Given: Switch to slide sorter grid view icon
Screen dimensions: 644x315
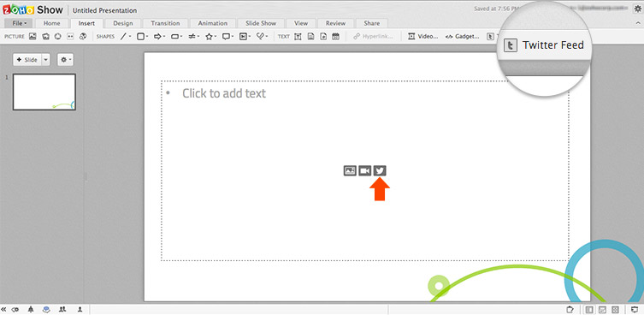Looking at the screenshot, I should [615, 309].
